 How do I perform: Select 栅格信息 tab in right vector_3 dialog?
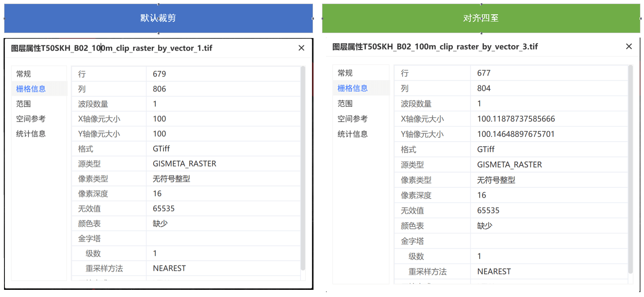(x=352, y=88)
